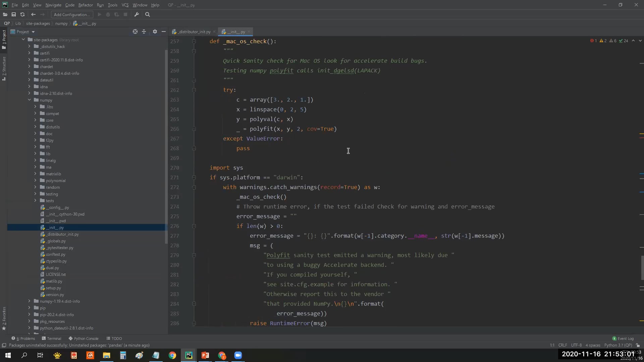
Task: Toggle the fold marker at line 271
Action: coord(194,177)
